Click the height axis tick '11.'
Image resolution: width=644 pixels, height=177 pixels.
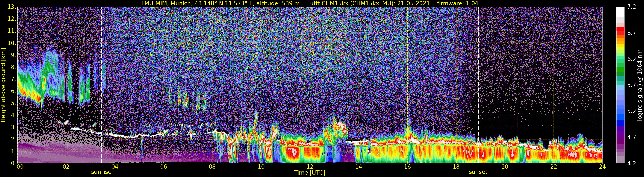(x=12, y=31)
